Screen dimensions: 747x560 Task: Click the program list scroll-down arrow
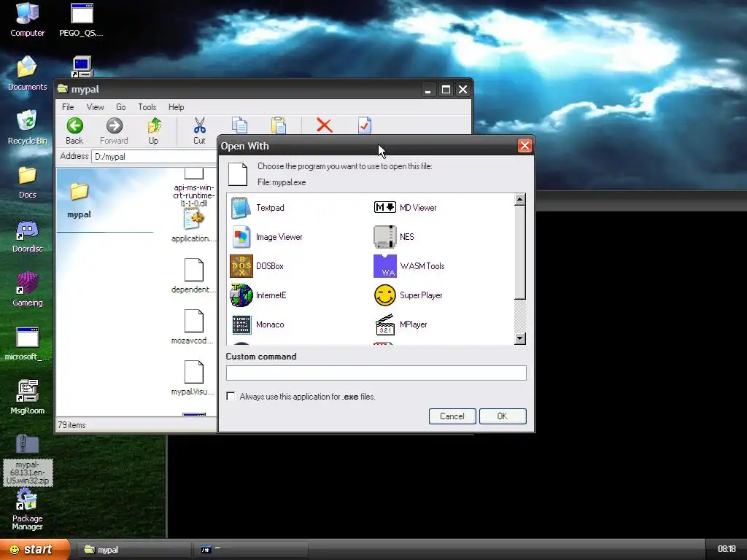pyautogui.click(x=520, y=338)
